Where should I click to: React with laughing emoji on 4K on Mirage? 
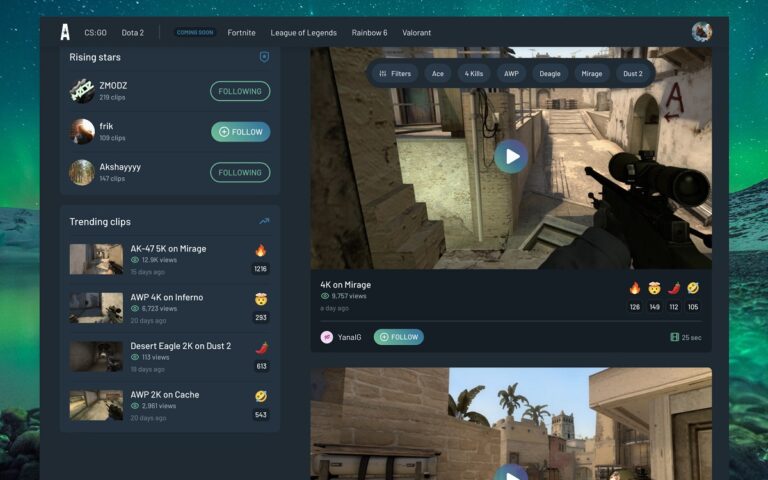tap(693, 288)
